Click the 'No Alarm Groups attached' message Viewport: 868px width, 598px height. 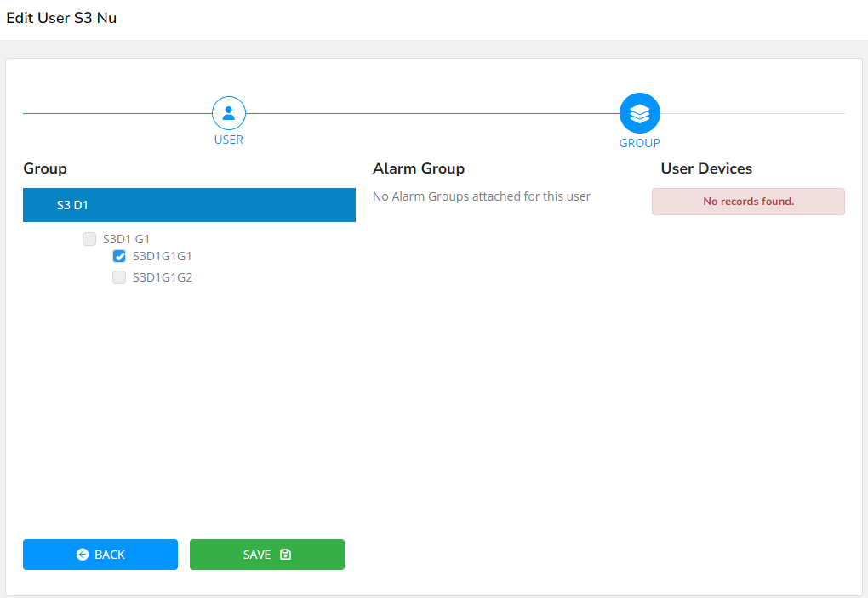(482, 196)
